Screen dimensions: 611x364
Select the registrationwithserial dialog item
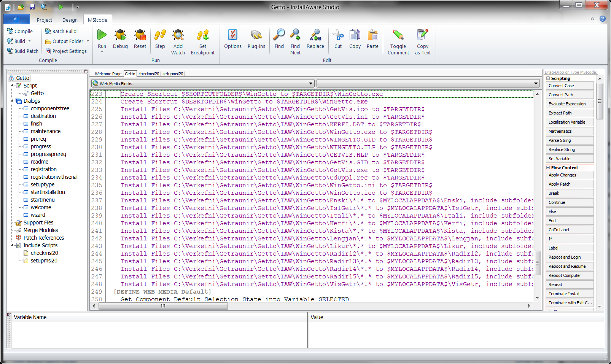coord(54,177)
